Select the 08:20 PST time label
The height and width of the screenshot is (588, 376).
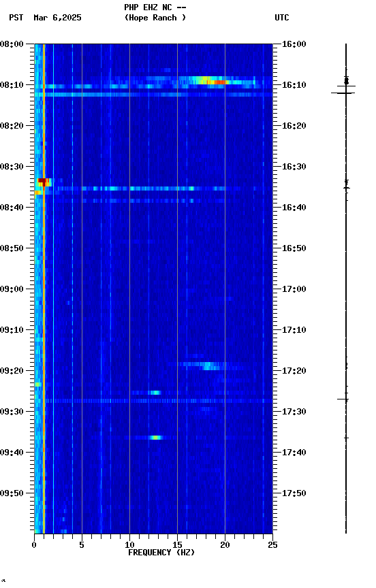(12, 126)
